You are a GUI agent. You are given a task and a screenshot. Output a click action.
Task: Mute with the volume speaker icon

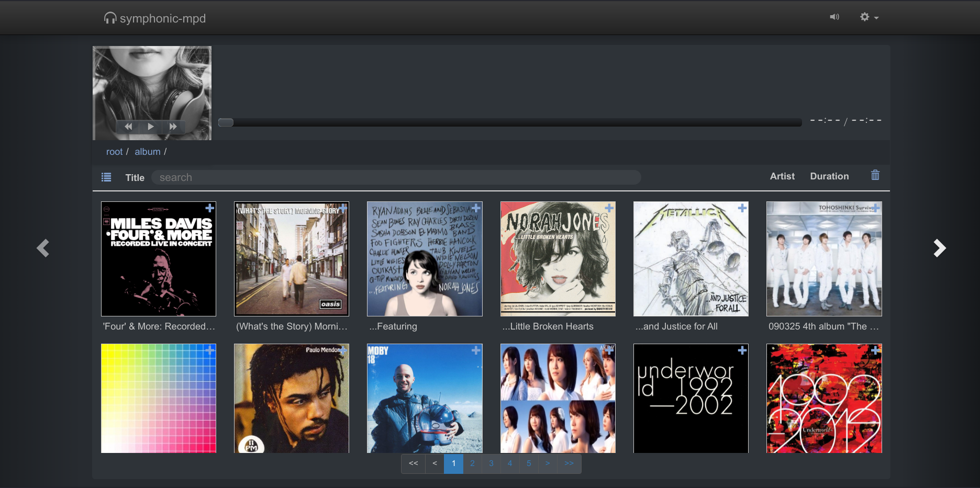(834, 17)
